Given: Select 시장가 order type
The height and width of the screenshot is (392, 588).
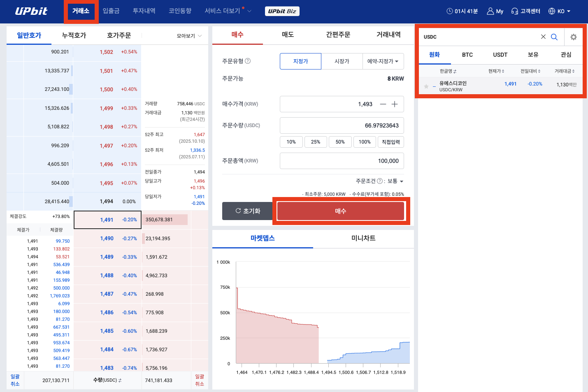Looking at the screenshot, I should (x=342, y=61).
